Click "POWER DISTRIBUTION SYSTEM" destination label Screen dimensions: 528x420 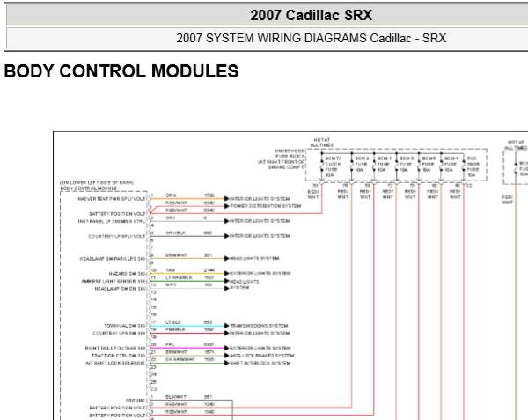(266, 206)
